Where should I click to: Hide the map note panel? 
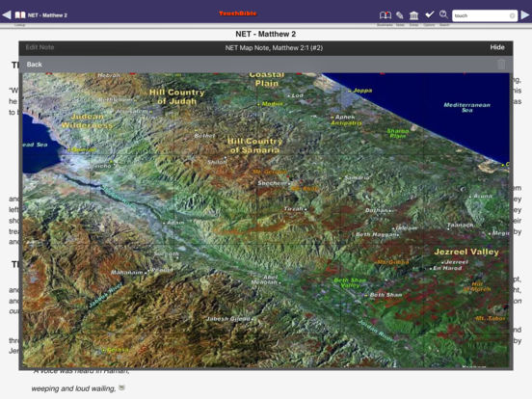[x=497, y=47]
